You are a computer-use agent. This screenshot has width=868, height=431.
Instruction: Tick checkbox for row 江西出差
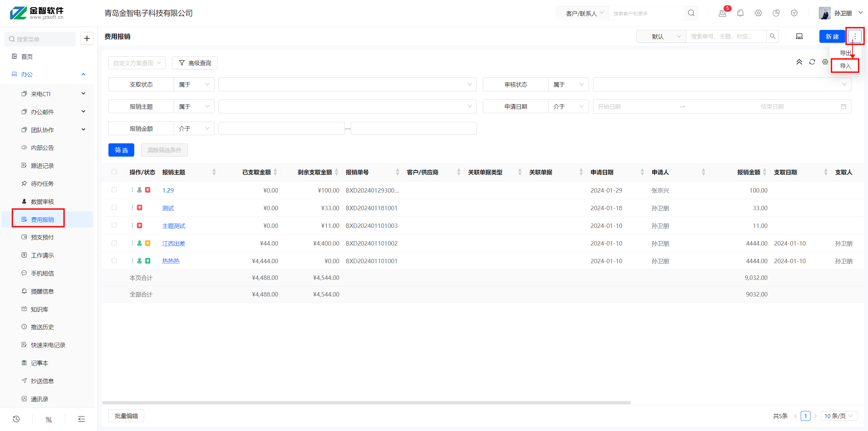coord(114,243)
